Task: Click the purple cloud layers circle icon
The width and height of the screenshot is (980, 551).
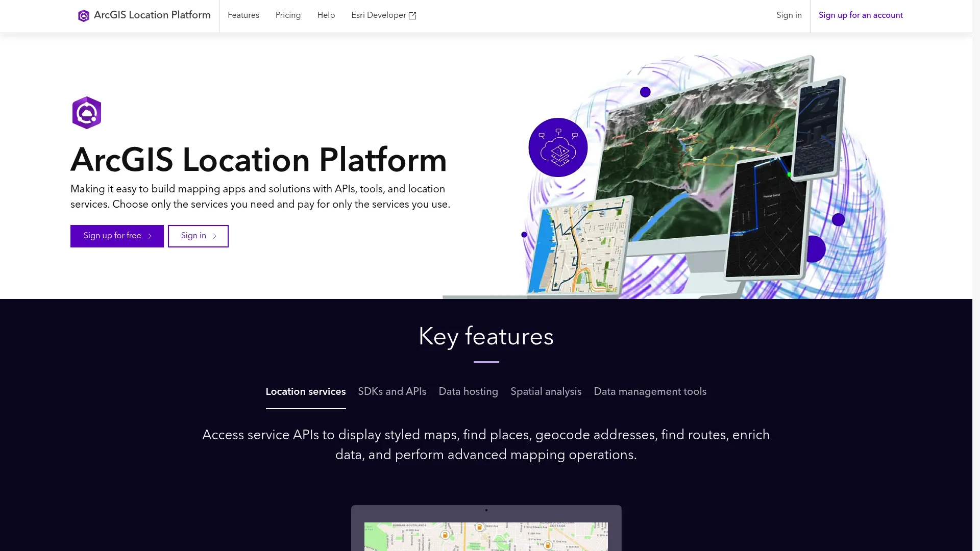Action: 558,147
